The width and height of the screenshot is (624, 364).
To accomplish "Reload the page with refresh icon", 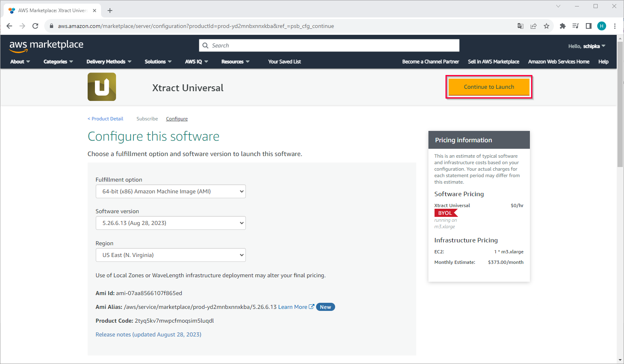I will point(35,26).
